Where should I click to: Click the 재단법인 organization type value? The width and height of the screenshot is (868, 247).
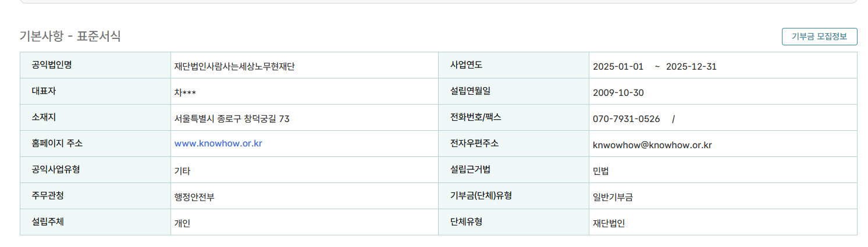tap(609, 223)
